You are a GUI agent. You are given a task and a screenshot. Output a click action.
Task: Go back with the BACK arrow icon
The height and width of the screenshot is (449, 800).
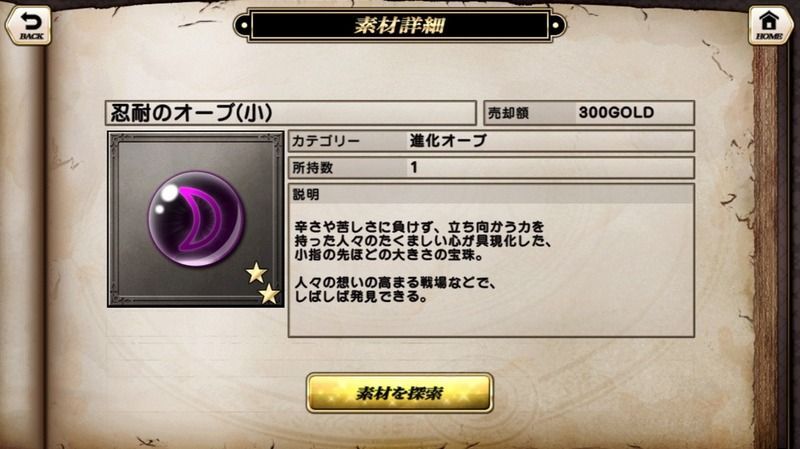(x=29, y=24)
